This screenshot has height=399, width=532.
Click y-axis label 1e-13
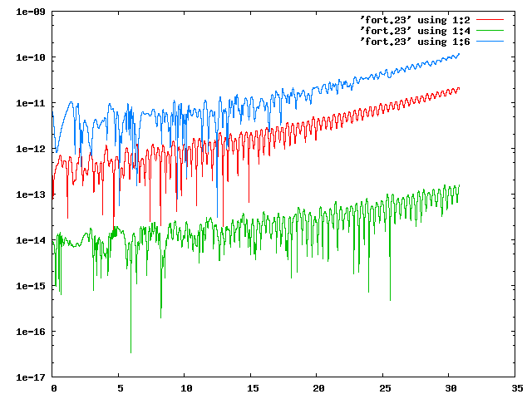(31, 195)
